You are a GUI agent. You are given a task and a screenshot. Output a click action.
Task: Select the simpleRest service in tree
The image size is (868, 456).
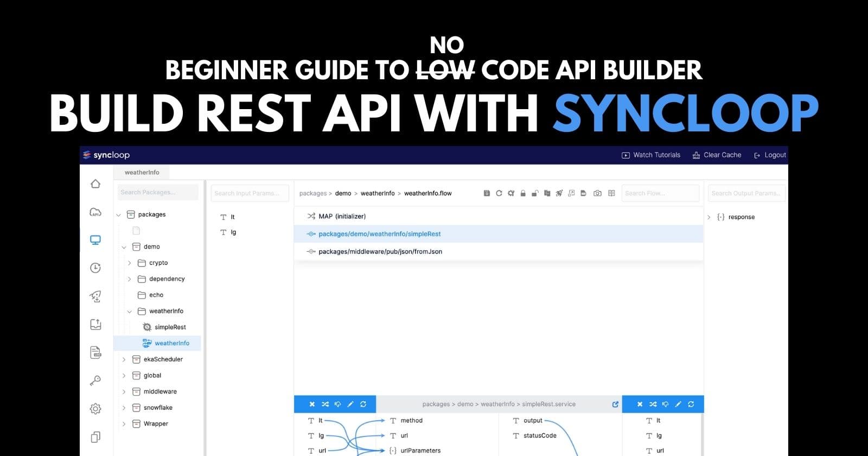170,327
